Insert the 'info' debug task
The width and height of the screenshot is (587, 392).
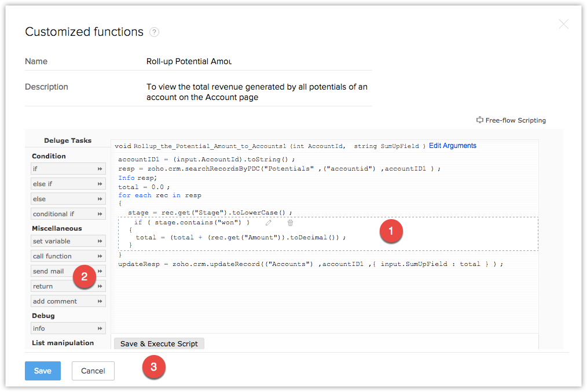pyautogui.click(x=68, y=328)
